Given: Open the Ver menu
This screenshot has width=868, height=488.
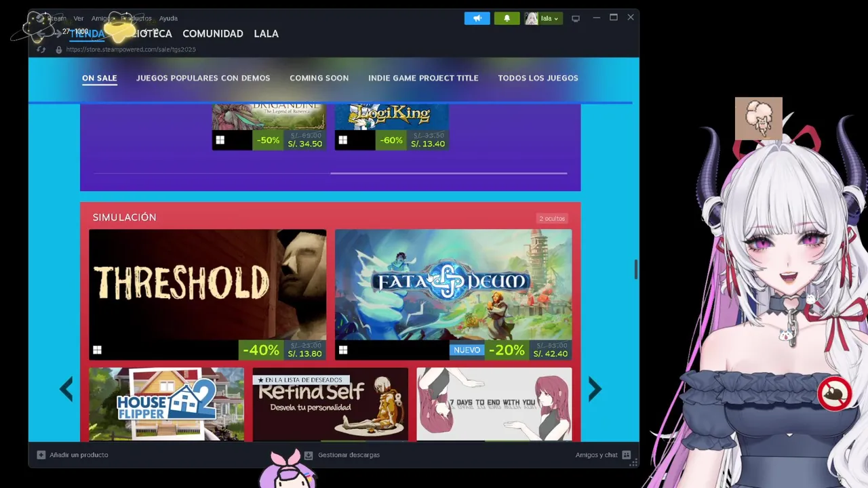Looking at the screenshot, I should 79,18.
